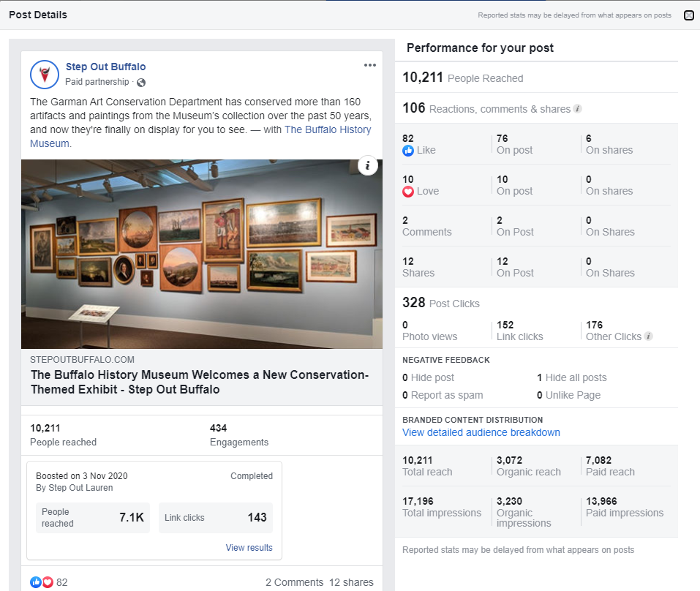The height and width of the screenshot is (591, 700).
Task: Click the NEGATIVE FEEDBACK section heading
Action: click(x=446, y=360)
